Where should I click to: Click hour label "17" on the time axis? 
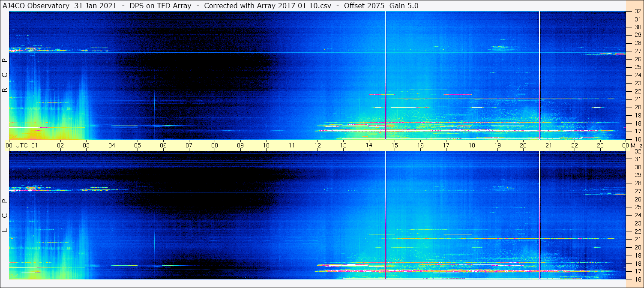pos(446,145)
